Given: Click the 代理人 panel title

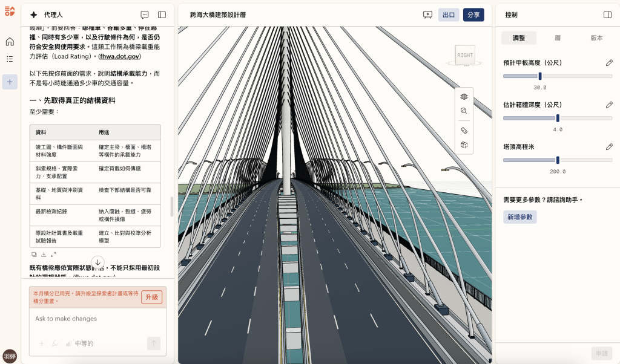Looking at the screenshot, I should coord(53,15).
